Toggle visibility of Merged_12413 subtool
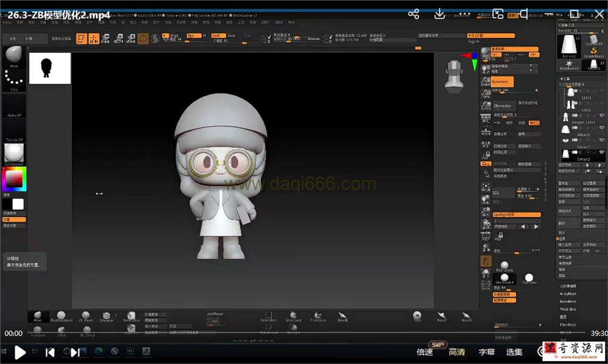The image size is (608, 364). click(x=602, y=115)
